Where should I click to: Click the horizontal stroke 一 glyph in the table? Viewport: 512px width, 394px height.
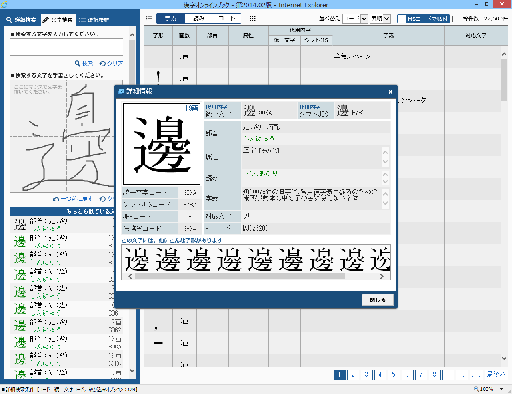158,343
